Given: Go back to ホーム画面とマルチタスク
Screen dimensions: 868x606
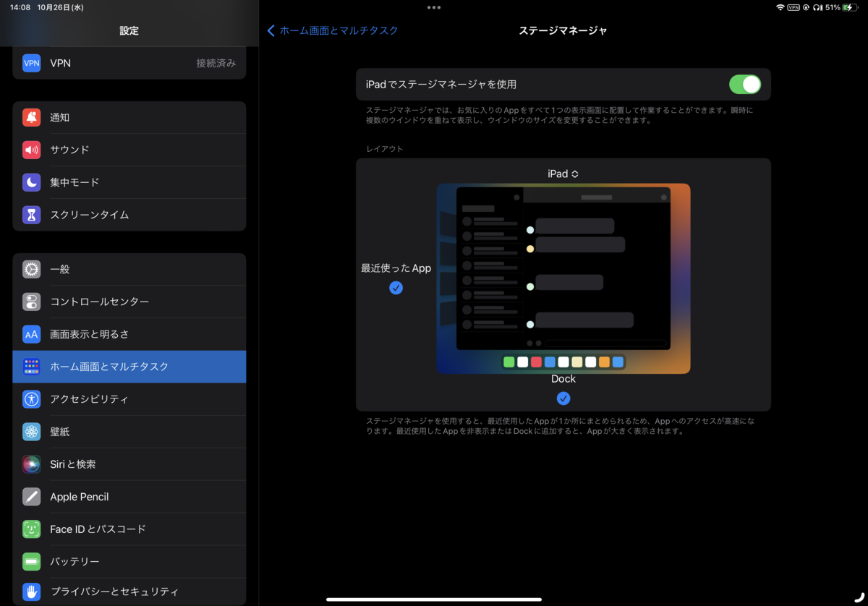Looking at the screenshot, I should (333, 30).
